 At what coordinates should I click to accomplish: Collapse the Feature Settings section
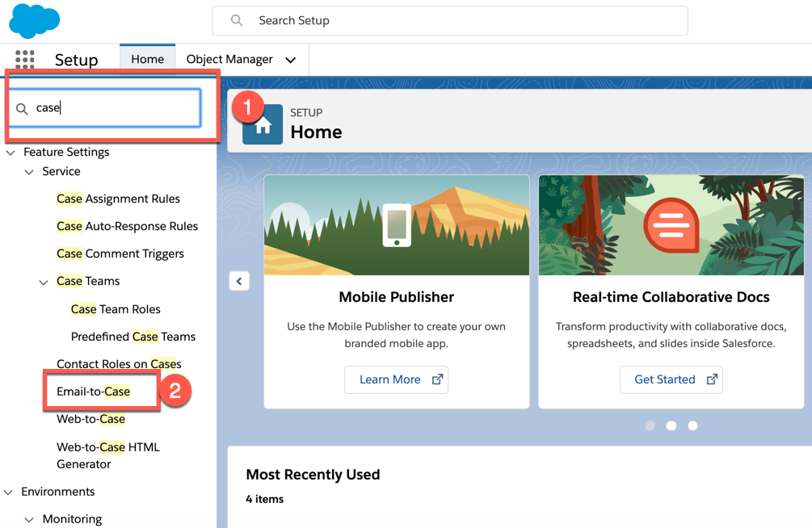10,152
